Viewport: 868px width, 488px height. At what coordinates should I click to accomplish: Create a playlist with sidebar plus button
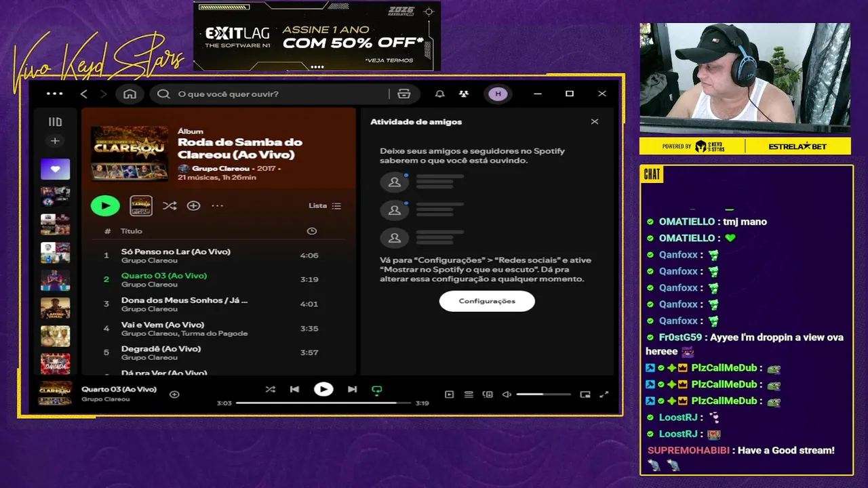point(55,141)
